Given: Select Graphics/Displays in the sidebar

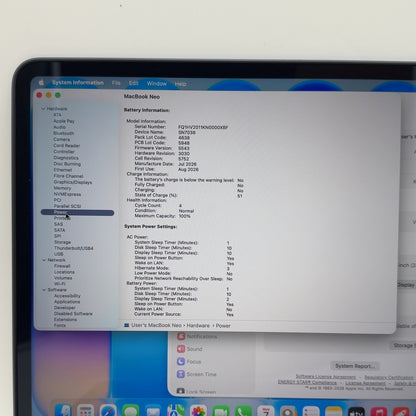Looking at the screenshot, I should tap(73, 182).
